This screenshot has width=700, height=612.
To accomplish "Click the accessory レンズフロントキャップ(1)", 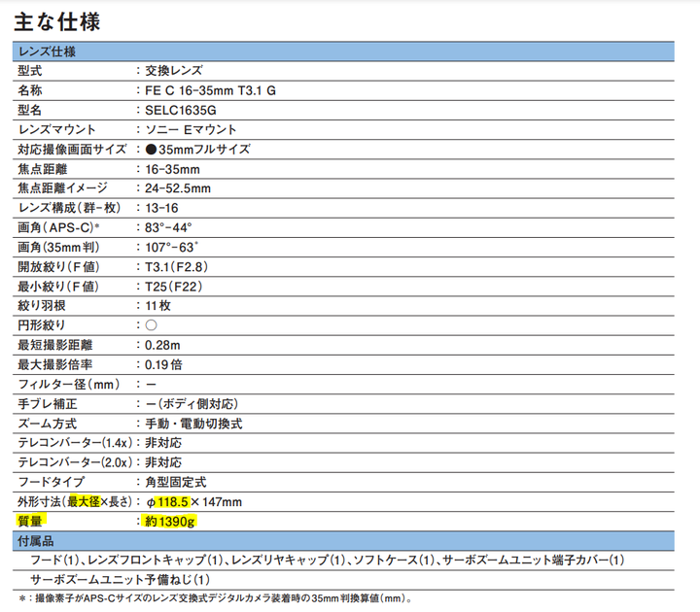I will click(156, 561).
